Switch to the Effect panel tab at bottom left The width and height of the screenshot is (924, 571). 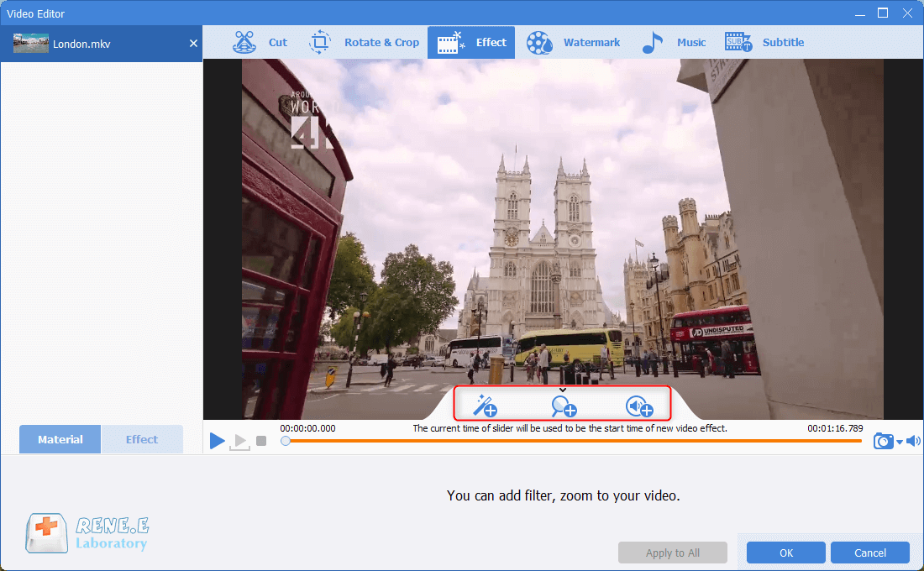pyautogui.click(x=142, y=439)
